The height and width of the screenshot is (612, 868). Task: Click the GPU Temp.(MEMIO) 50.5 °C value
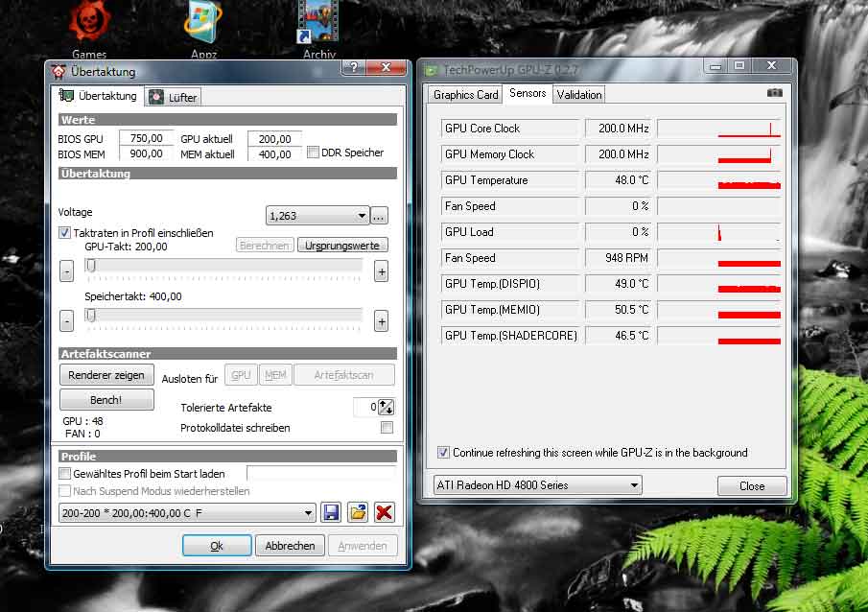pos(620,310)
